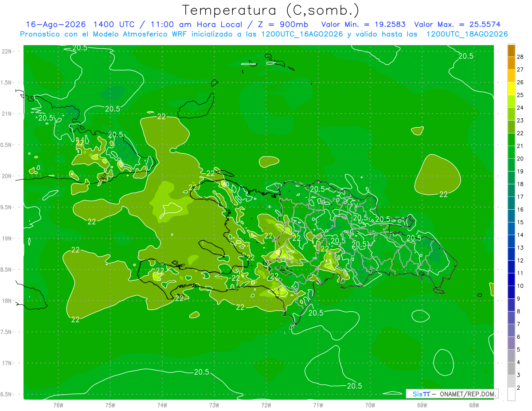Click the 75W longitude axis label
Viewport: 532px width, 411px height.
pos(110,405)
